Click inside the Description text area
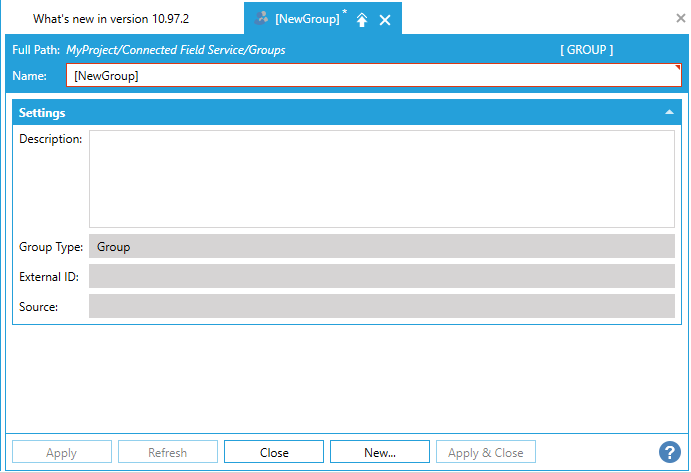The height and width of the screenshot is (473, 691). pyautogui.click(x=381, y=179)
